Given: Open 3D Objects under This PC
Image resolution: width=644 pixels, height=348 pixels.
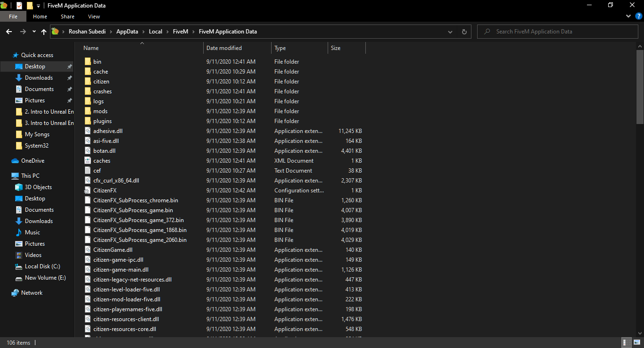Looking at the screenshot, I should click(x=38, y=187).
